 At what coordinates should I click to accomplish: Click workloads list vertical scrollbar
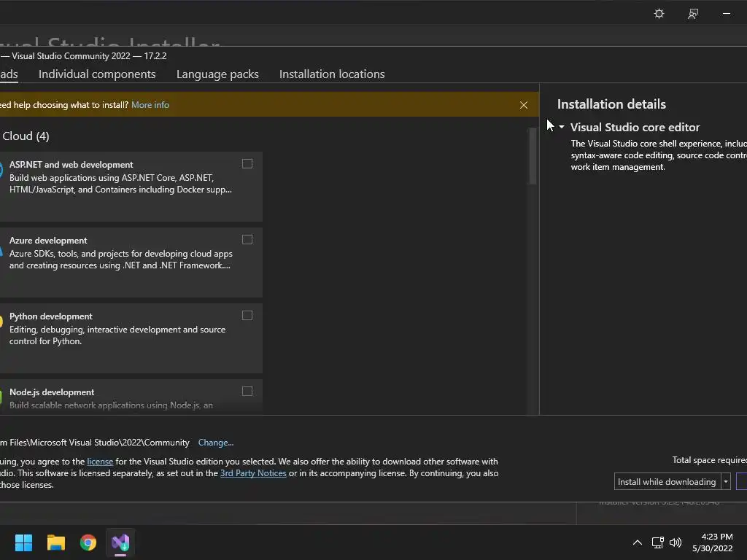533,156
